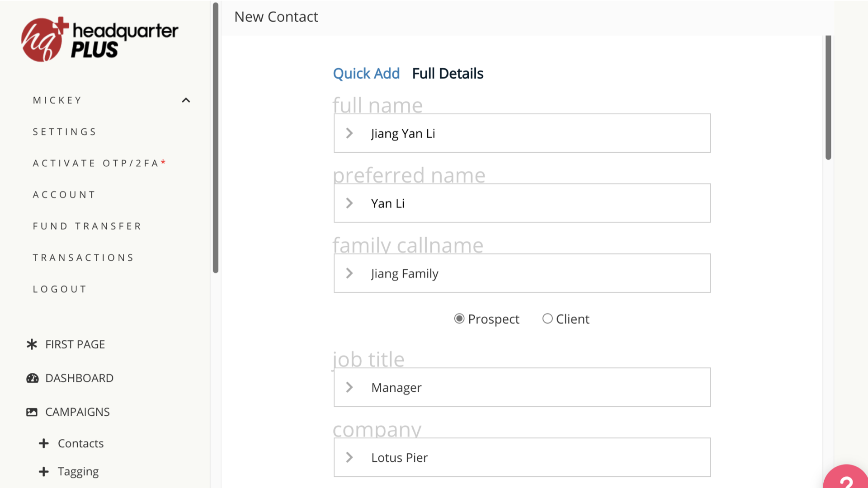
Task: Click the form's vertical scrollbar thumb
Action: [828, 97]
